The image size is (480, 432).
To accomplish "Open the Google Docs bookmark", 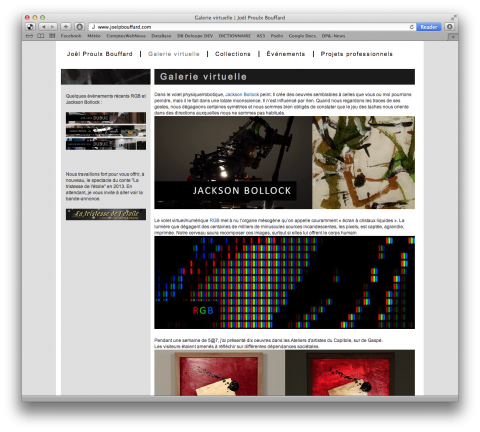I will pyautogui.click(x=302, y=36).
